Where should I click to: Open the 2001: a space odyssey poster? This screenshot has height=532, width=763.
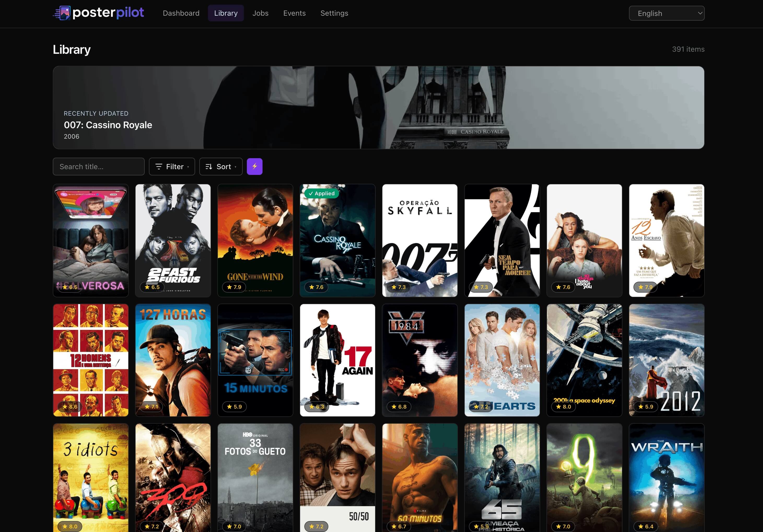click(584, 360)
